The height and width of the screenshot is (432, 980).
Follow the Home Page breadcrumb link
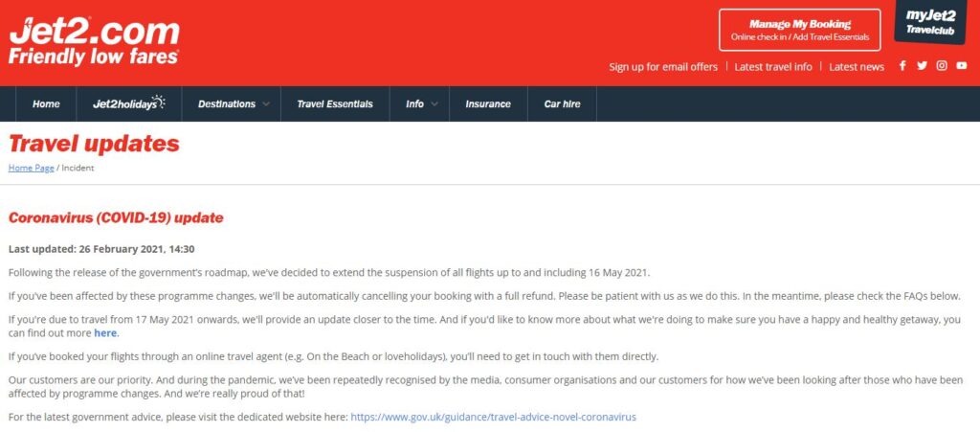(x=32, y=169)
